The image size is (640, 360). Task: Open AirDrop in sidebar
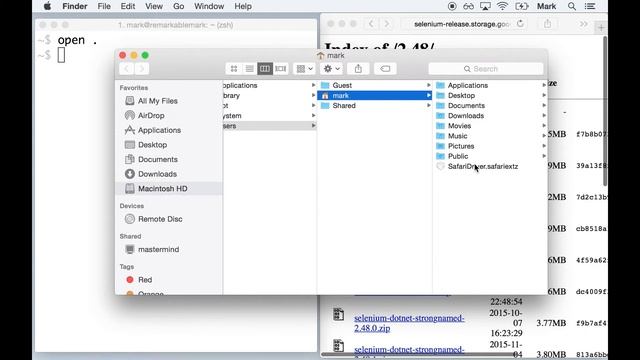click(x=151, y=116)
